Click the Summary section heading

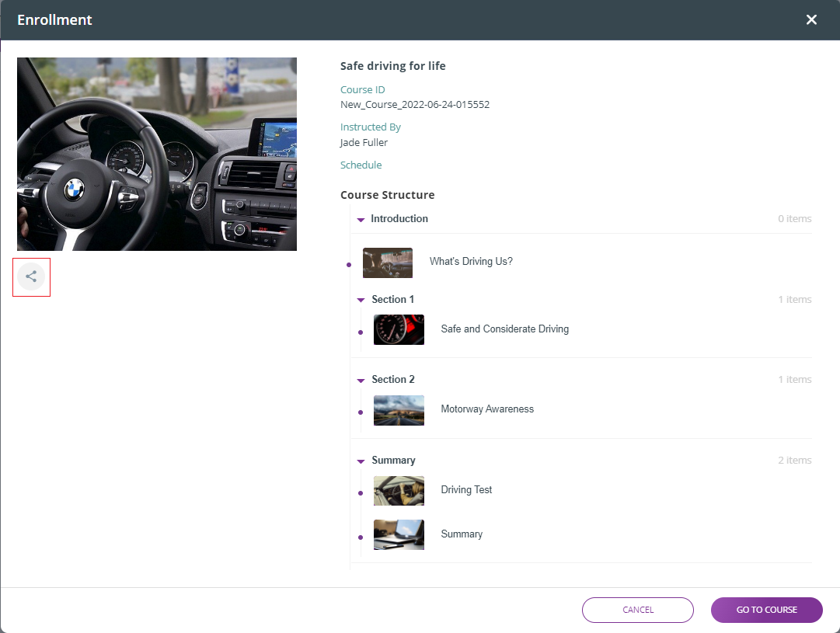pos(393,460)
